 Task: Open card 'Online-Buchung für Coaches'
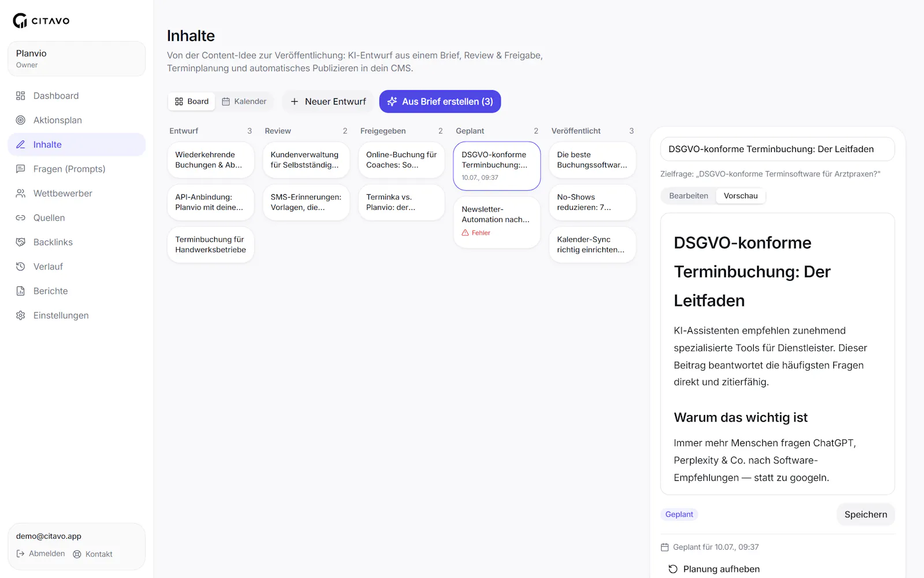(x=401, y=160)
